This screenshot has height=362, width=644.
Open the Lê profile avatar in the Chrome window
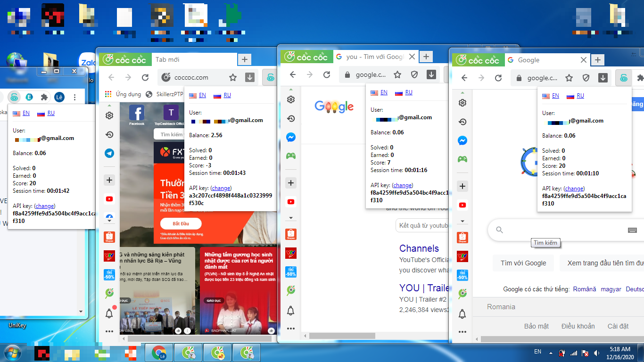(x=59, y=97)
